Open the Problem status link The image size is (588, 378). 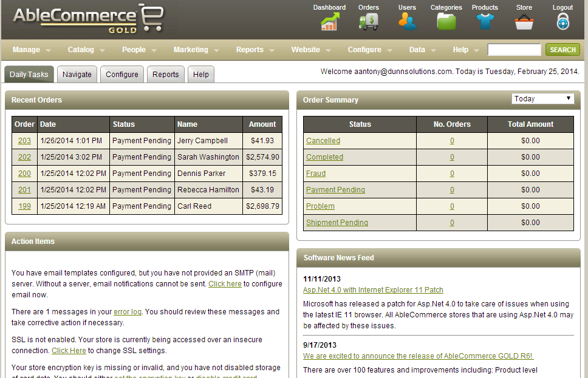(320, 206)
